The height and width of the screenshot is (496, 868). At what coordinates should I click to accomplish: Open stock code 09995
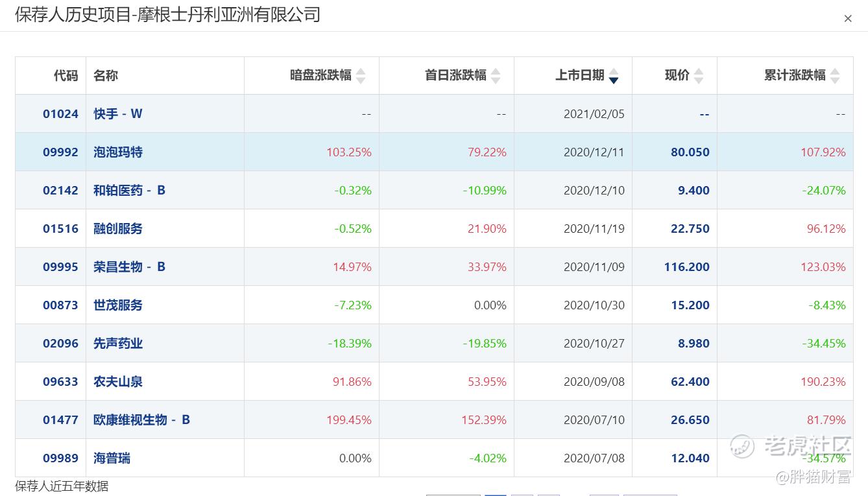(x=60, y=267)
